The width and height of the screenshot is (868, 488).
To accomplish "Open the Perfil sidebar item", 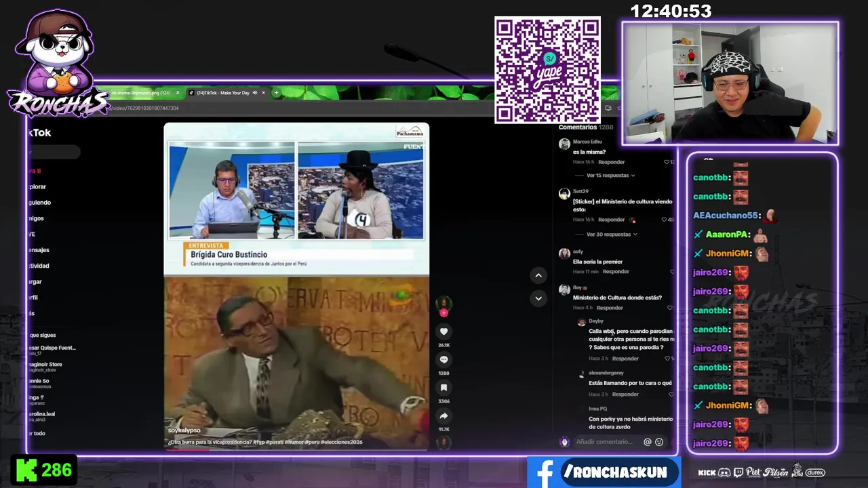I will [x=33, y=298].
